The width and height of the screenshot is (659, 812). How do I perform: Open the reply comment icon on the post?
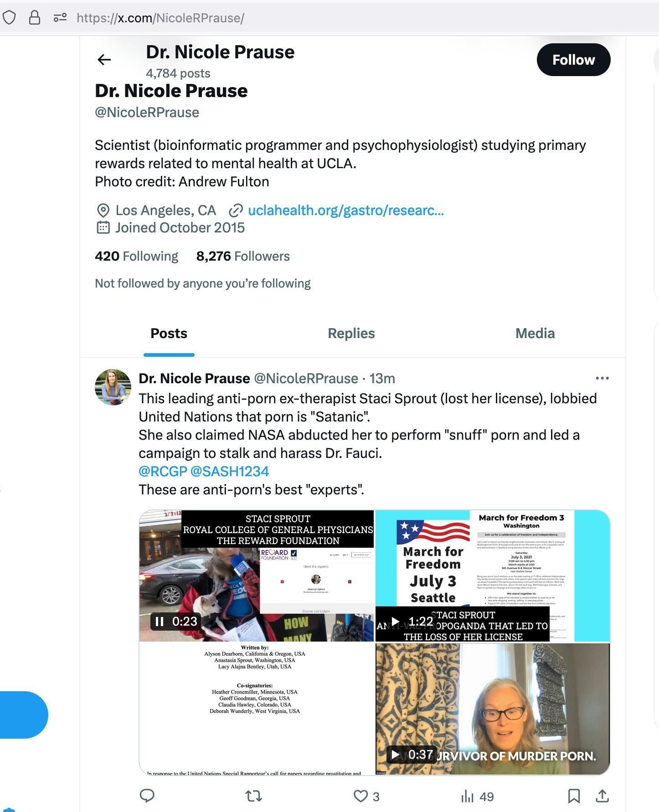147,796
